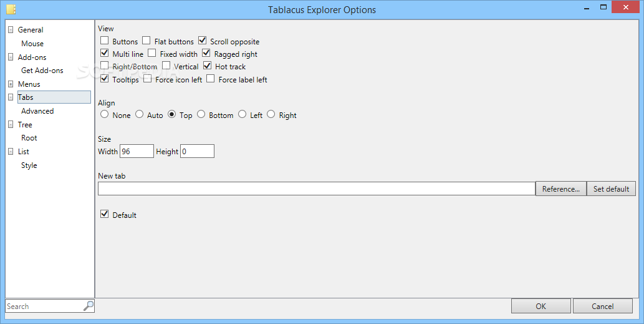Choose the Top align option
Screen dimensions: 644x324
(171, 114)
